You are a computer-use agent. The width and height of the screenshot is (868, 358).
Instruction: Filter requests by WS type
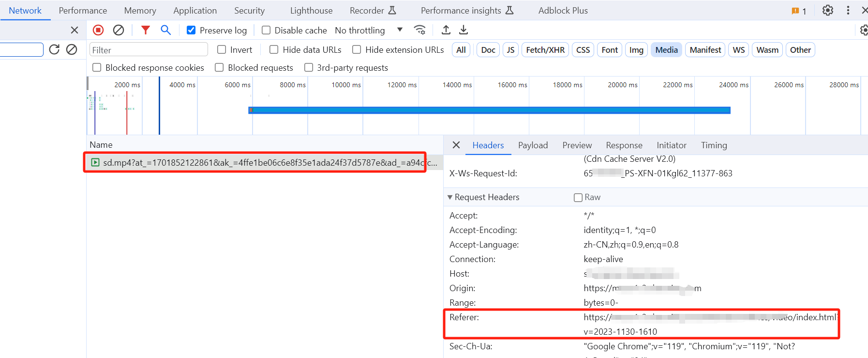[738, 49]
